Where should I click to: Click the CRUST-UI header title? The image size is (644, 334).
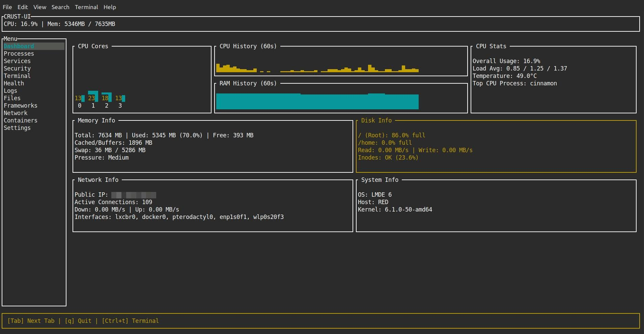click(17, 16)
